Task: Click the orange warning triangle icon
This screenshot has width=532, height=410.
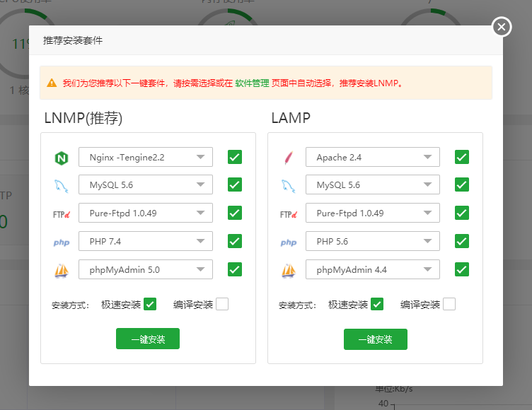Action: (x=52, y=83)
